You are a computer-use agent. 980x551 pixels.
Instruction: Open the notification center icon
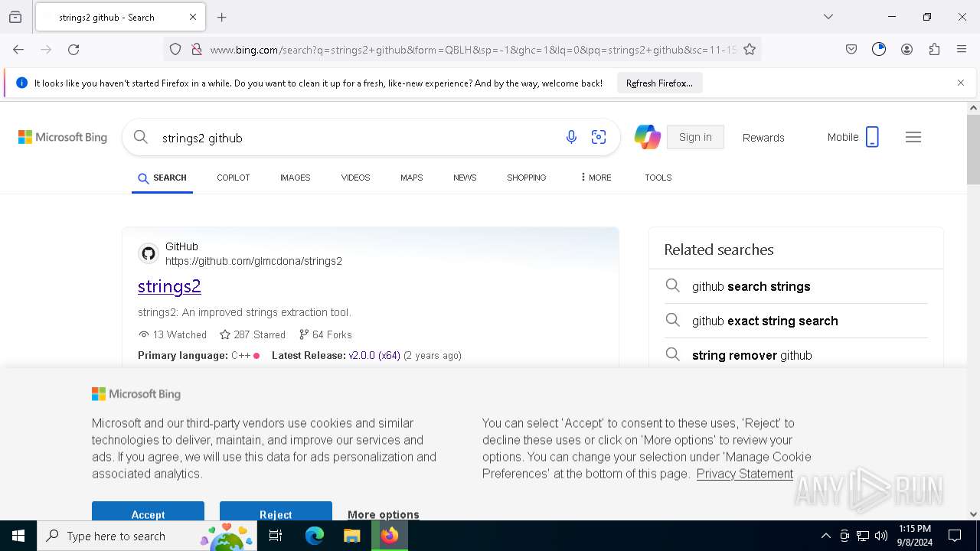pos(955,536)
